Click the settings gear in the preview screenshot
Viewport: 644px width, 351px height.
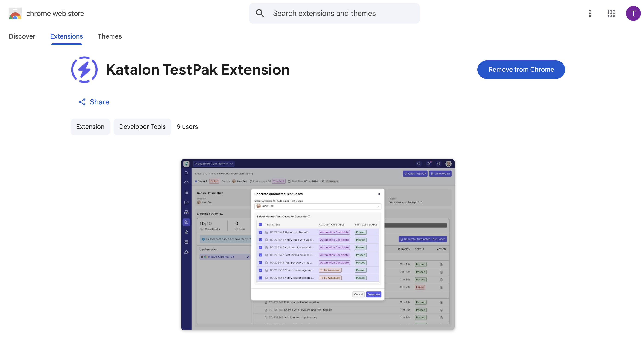438,164
